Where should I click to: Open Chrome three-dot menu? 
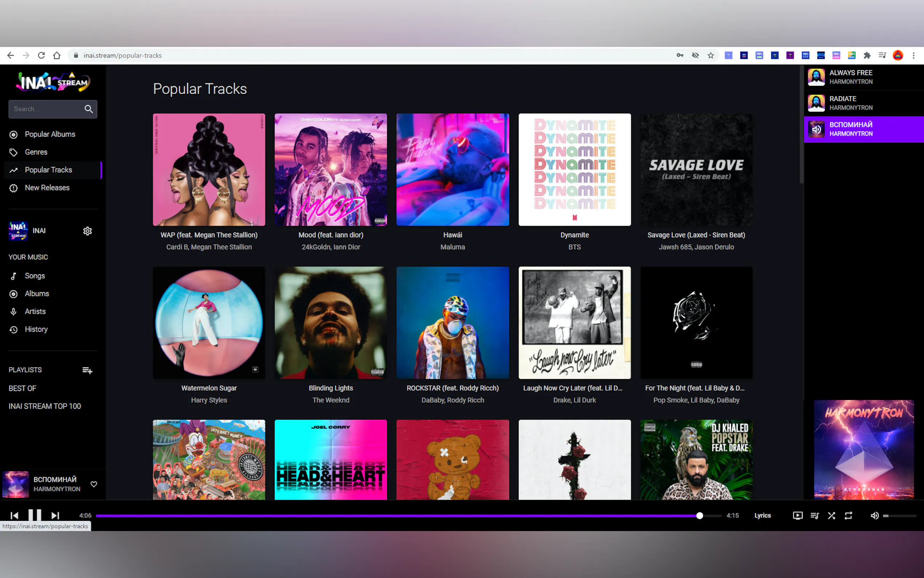913,55
